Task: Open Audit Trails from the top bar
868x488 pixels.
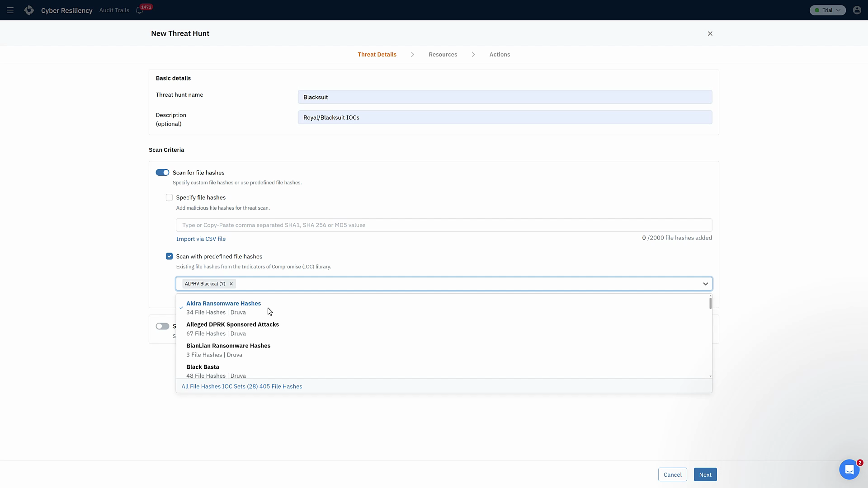Action: [x=113, y=10]
